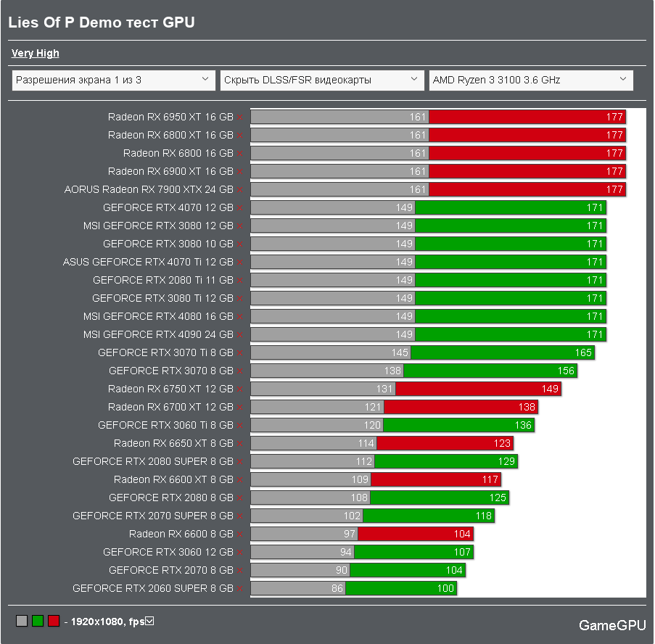
Task: Remove GEFORCE RTX 2060 SUPER row X
Action: tap(240, 589)
